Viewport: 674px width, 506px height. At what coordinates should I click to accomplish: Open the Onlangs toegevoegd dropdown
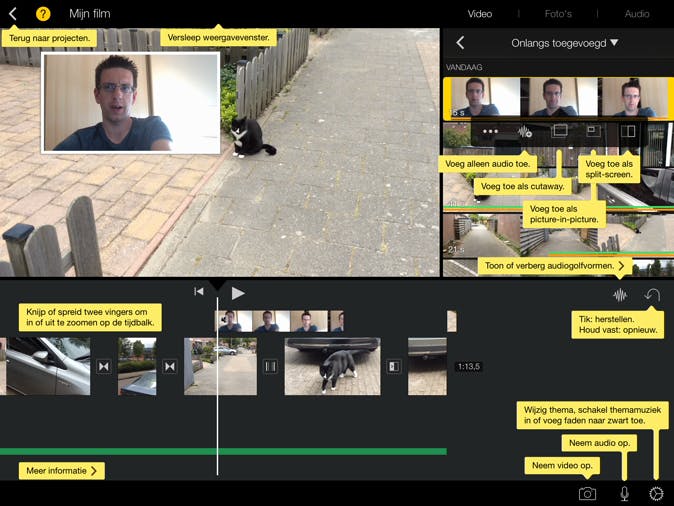564,43
